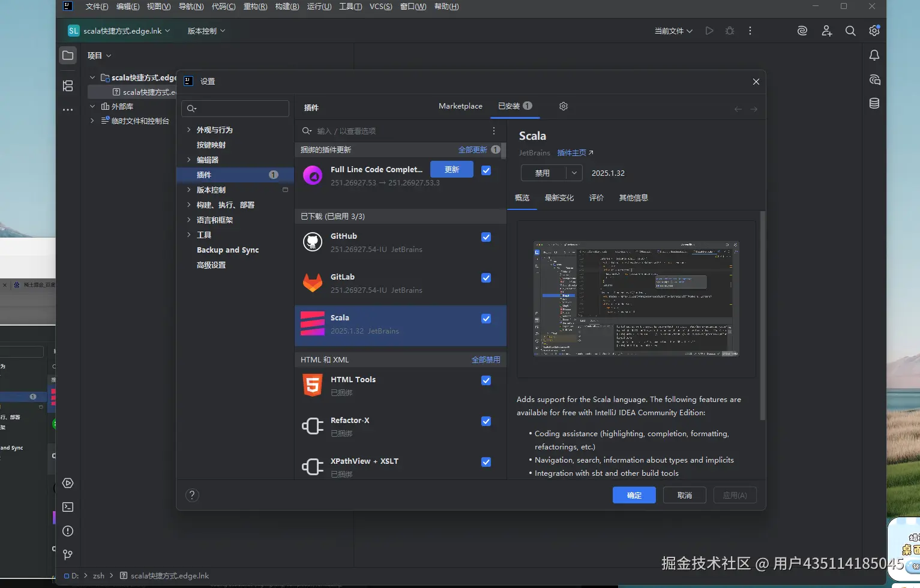The width and height of the screenshot is (920, 588).
Task: Click the Debug bug icon in toolbar
Action: tap(730, 31)
